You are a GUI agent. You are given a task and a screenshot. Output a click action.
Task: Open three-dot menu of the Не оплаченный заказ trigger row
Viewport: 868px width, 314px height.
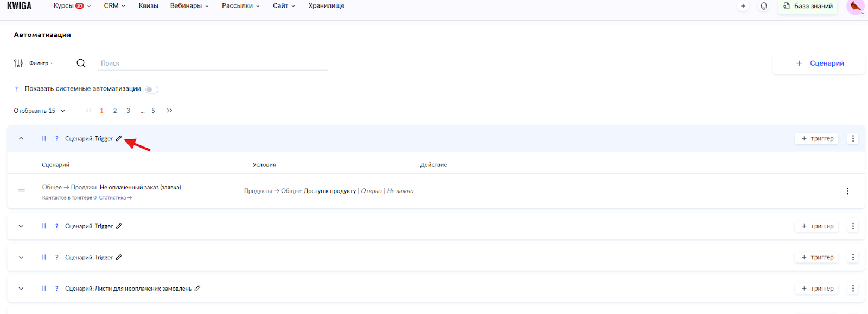[847, 191]
